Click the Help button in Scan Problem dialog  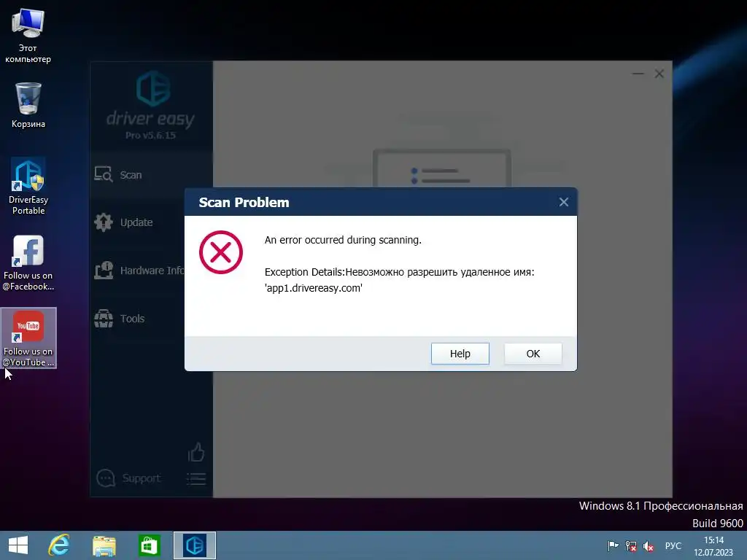pos(460,354)
